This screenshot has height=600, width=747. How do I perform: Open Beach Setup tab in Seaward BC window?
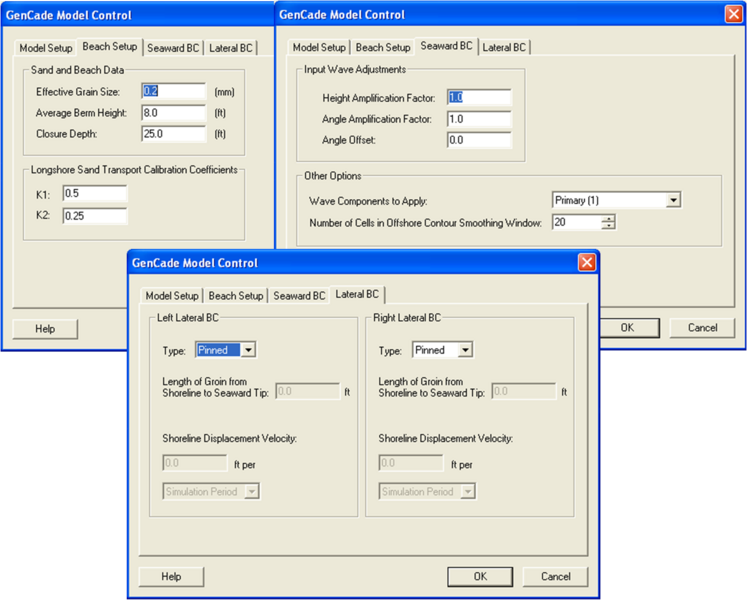pos(383,48)
